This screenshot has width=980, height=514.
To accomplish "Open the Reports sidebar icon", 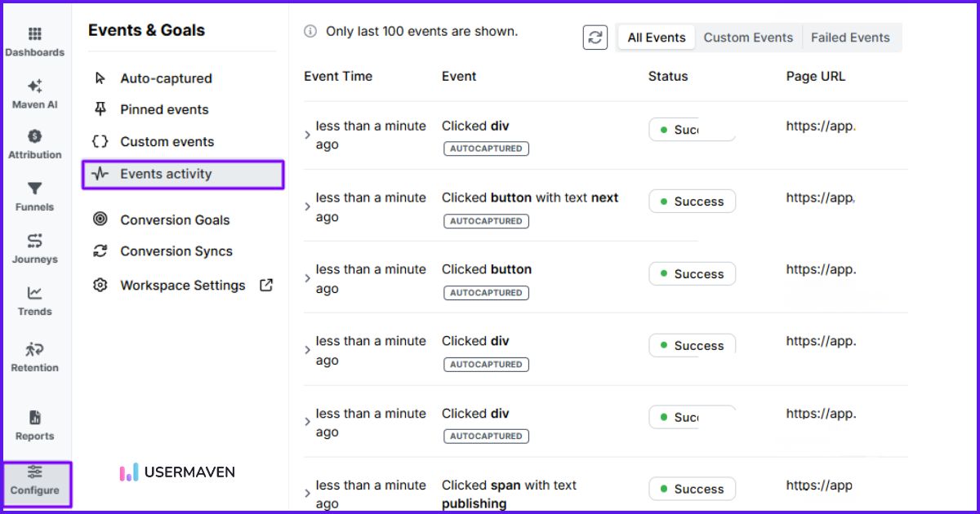I will tap(34, 419).
